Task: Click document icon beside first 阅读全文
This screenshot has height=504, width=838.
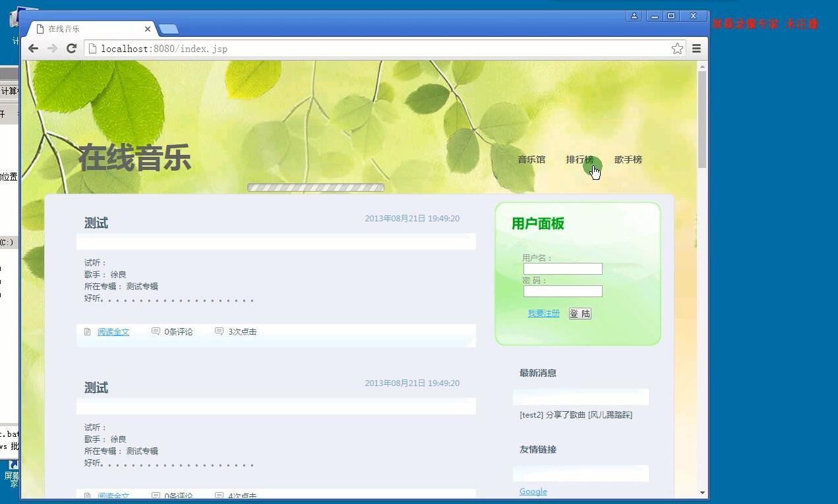Action: 87,331
